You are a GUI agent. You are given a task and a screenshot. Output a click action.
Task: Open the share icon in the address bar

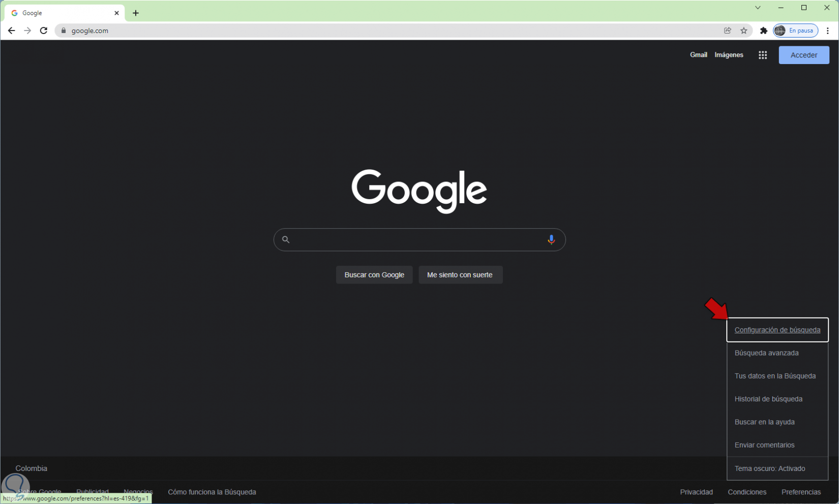[x=728, y=30]
